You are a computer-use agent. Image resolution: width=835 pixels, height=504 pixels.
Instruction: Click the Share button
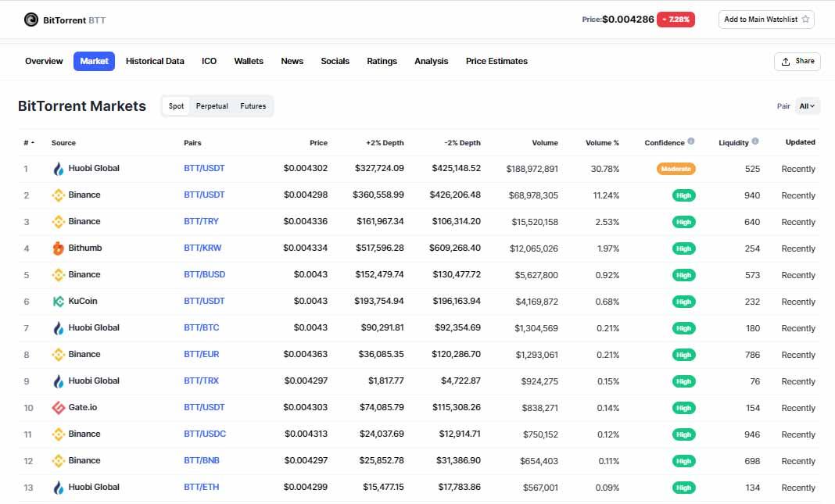(797, 61)
